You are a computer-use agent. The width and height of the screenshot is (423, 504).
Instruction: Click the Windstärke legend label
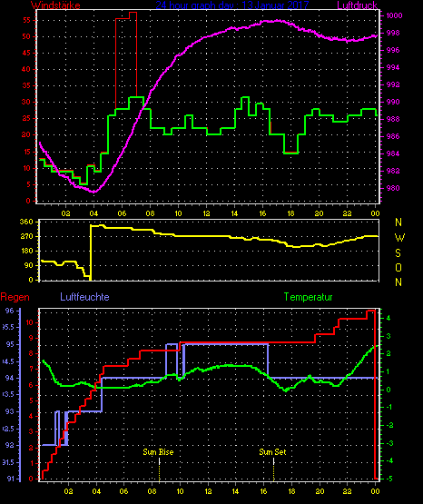point(55,5)
